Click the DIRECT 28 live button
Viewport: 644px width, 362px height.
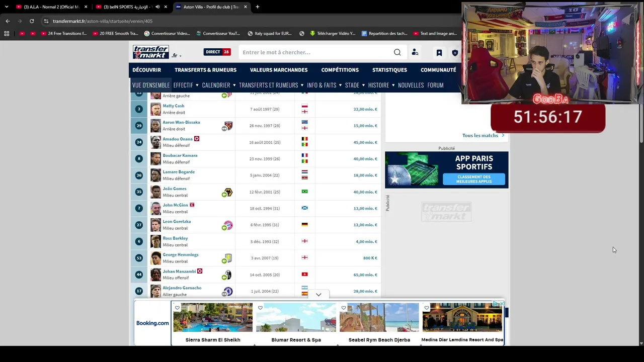[x=217, y=52]
